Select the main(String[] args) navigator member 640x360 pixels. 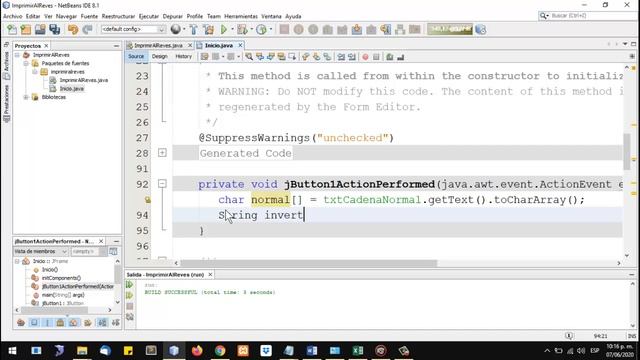63,295
